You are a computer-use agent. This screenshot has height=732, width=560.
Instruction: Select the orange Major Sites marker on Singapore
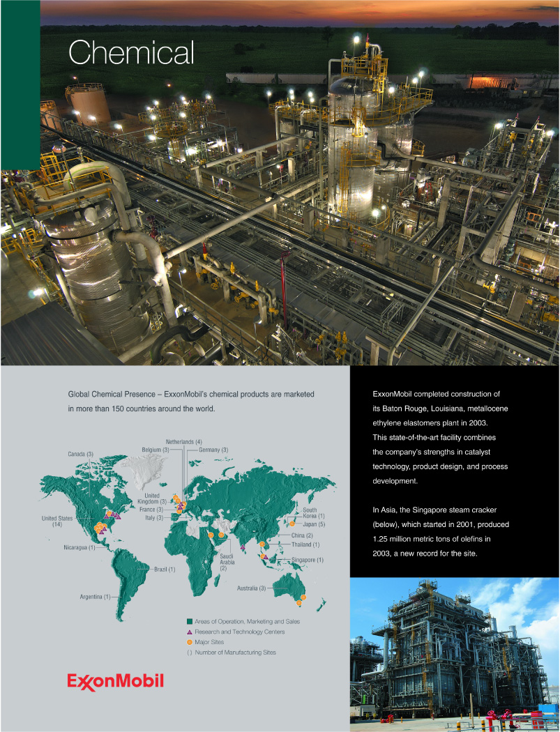coord(262,556)
